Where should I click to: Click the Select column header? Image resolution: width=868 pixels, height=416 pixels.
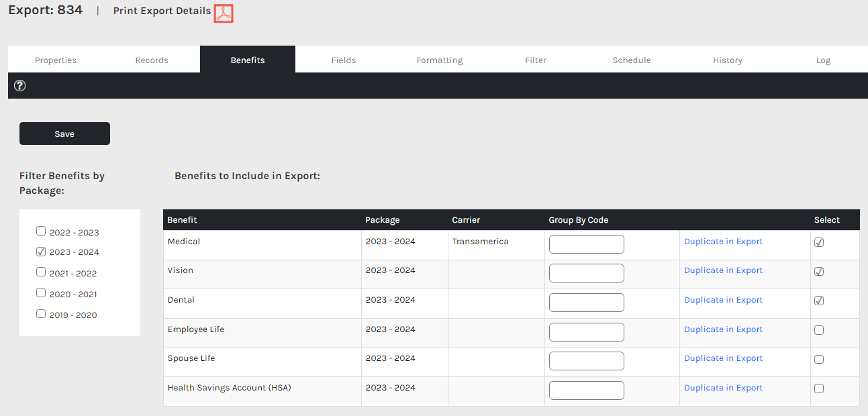coord(827,220)
